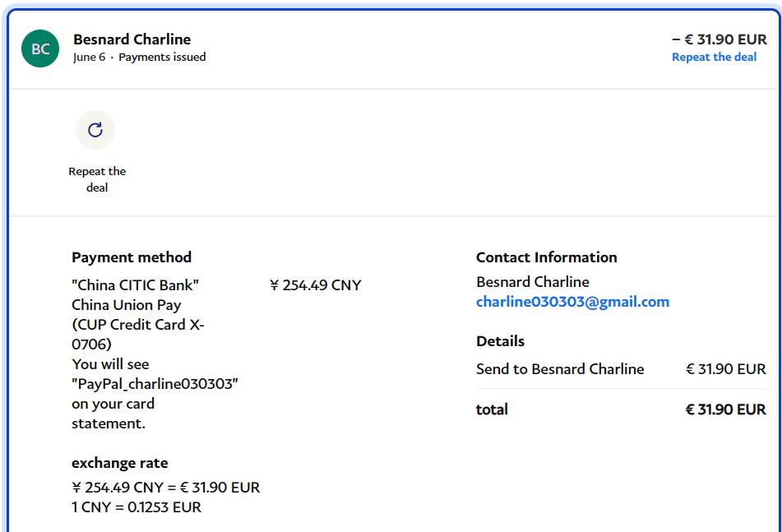Viewport: 782px width, 532px height.
Task: Click the circular repeat arrow icon
Action: 95,130
